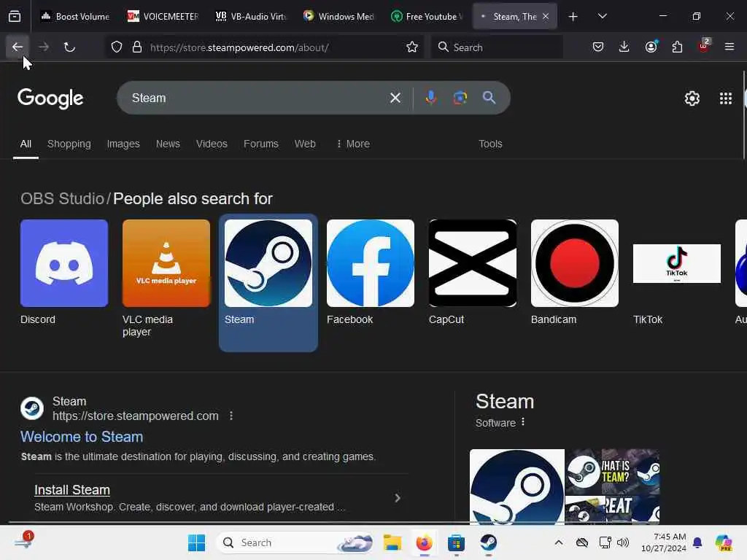Expand the list all tabs chevron
747x560 pixels.
[602, 17]
